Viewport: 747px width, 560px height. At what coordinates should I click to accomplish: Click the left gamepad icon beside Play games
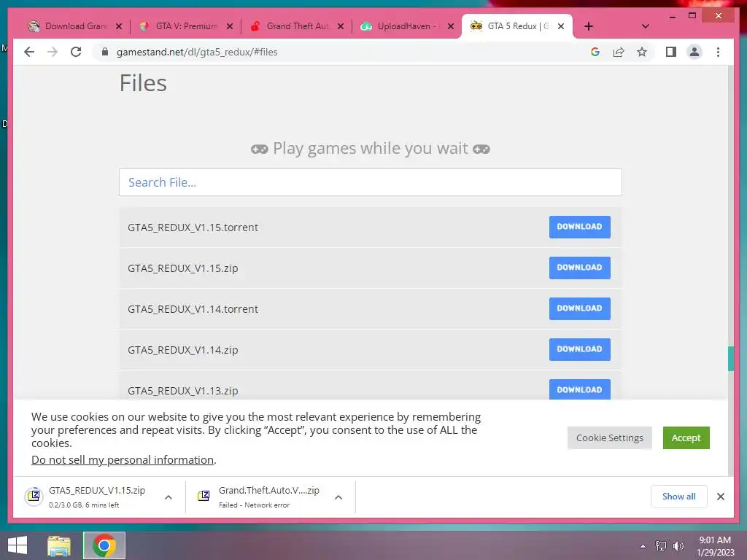point(260,149)
